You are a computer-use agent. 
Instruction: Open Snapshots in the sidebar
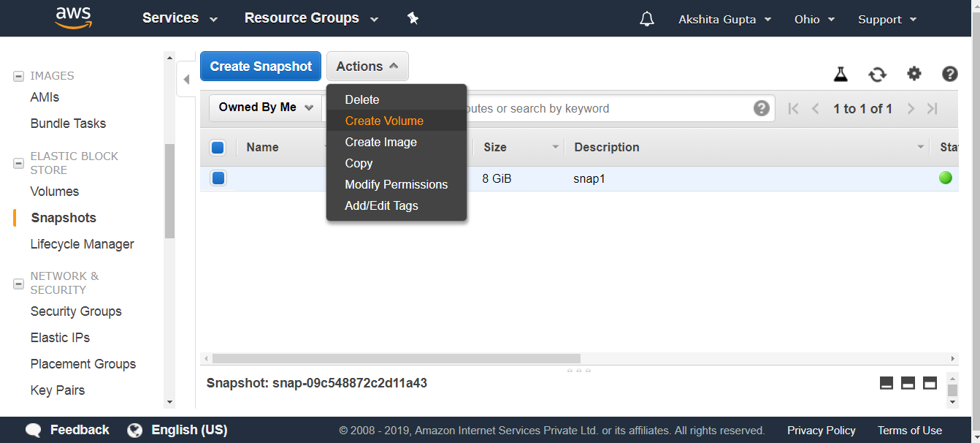[x=64, y=218]
